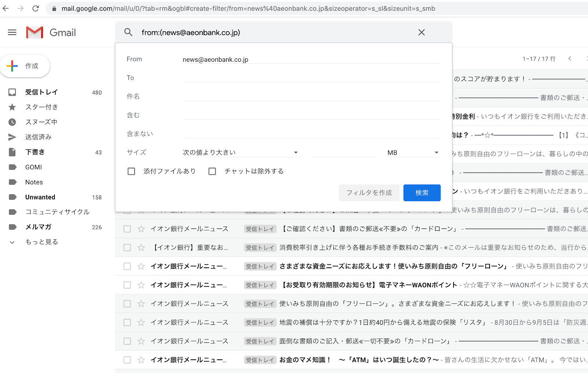This screenshot has width=588, height=373.
Task: Select checkbox for 消費税率引き上げ email
Action: (x=127, y=248)
